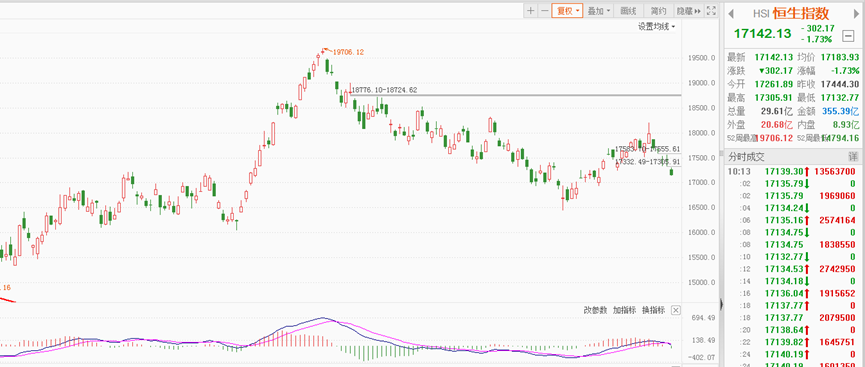Remove HSI from watchlist using minus box
Image resolution: width=865 pixels, height=367 pixels.
(848, 36)
